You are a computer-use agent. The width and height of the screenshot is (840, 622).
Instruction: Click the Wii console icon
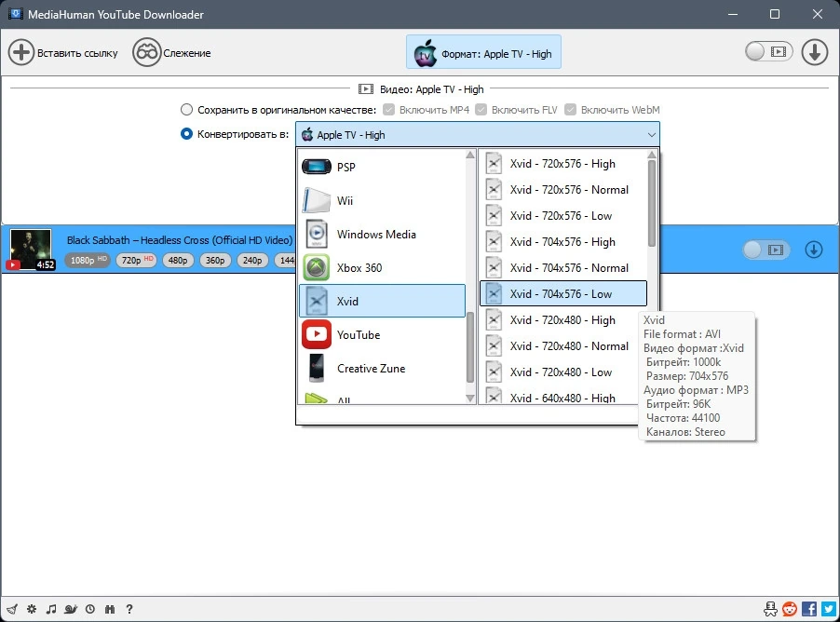[x=317, y=200]
